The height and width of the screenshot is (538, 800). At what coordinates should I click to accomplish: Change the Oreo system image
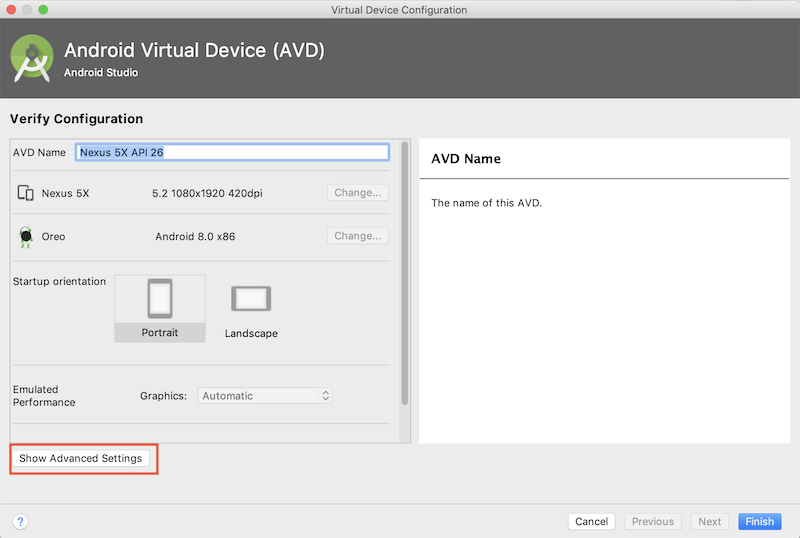(x=358, y=236)
